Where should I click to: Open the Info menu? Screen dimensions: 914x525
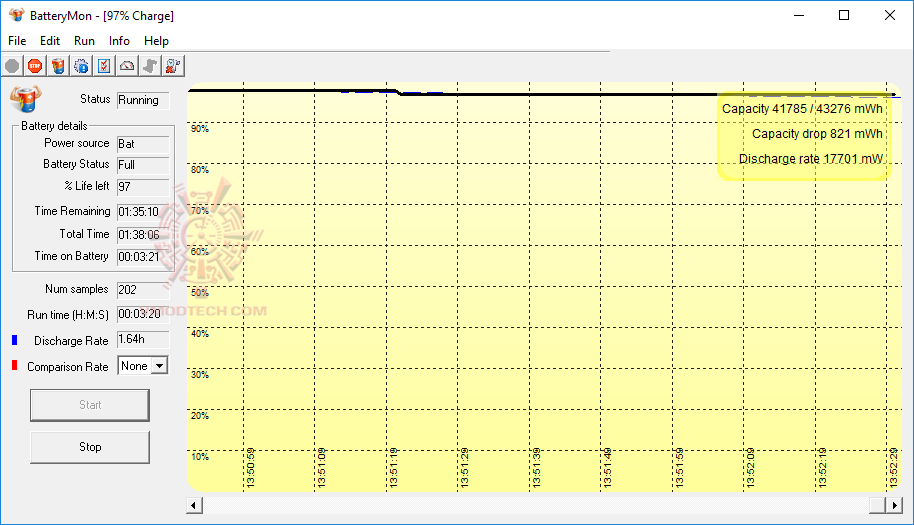tap(119, 41)
